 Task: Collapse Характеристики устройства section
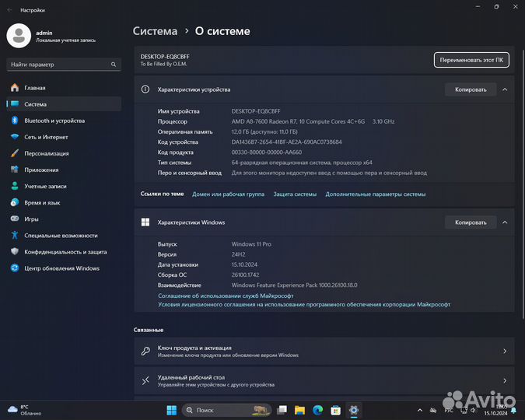pos(505,89)
